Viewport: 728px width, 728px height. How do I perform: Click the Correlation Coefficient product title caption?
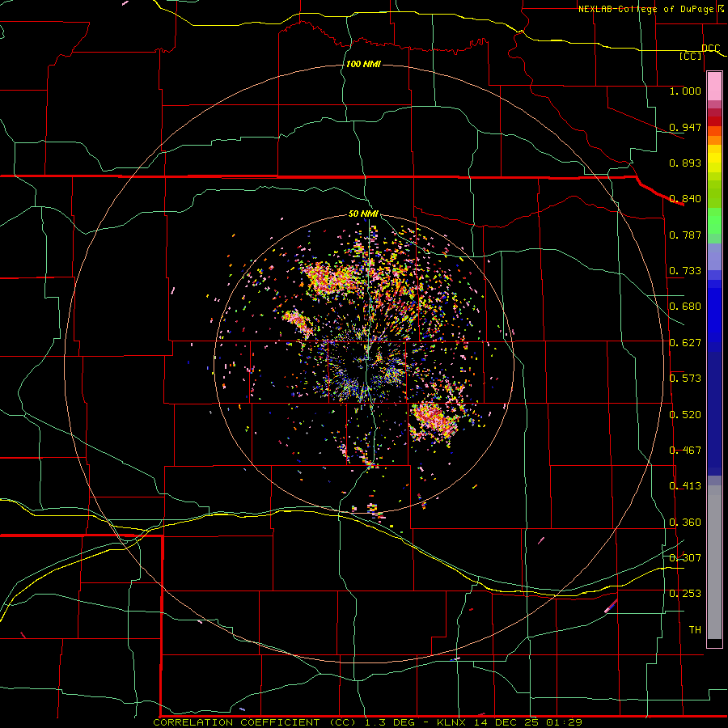pos(368,722)
